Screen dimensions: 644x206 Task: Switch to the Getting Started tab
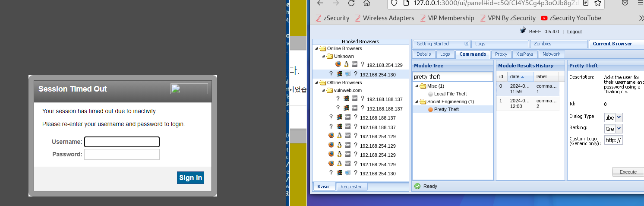pos(441,44)
